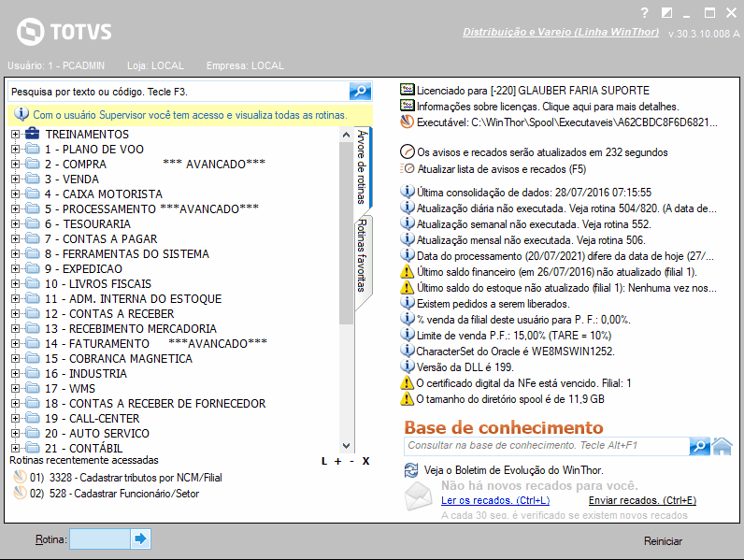
Task: Expand the 1 - PLANO DE VOO node
Action: [16, 149]
